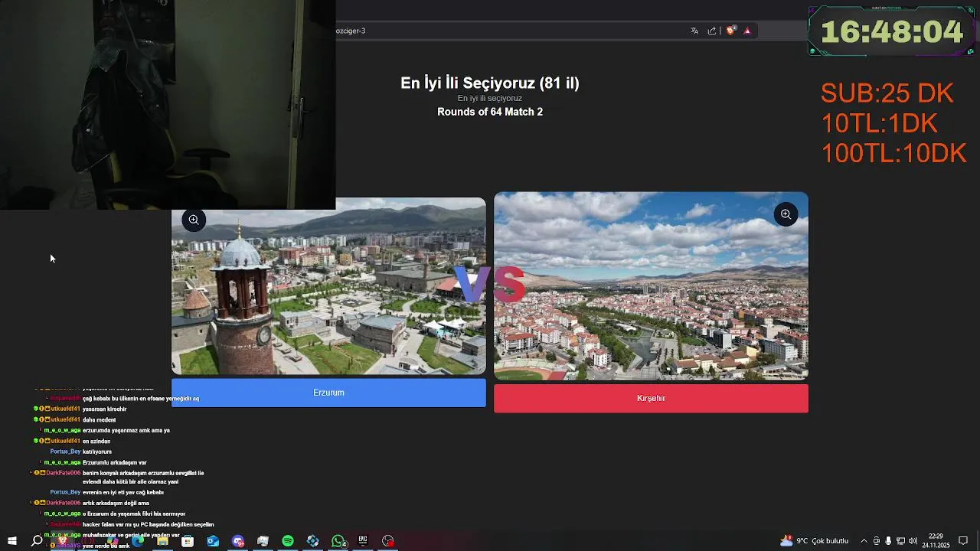980x551 pixels.
Task: Click chat message 'katılıyorum' by Portus_Bey
Action: coord(96,452)
